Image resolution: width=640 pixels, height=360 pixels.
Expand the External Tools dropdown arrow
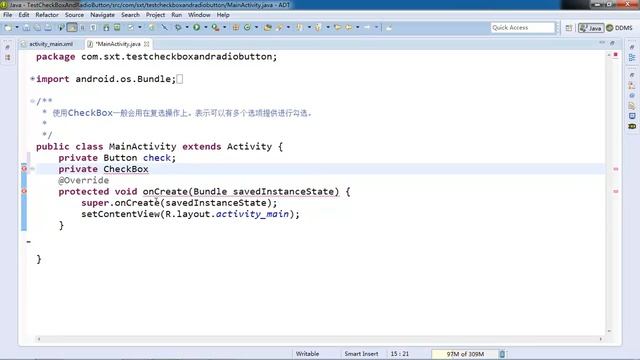pos(224,28)
